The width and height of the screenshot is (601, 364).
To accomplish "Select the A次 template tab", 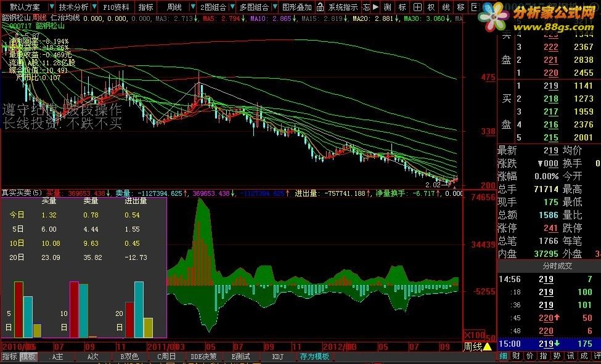I will 92,357.
